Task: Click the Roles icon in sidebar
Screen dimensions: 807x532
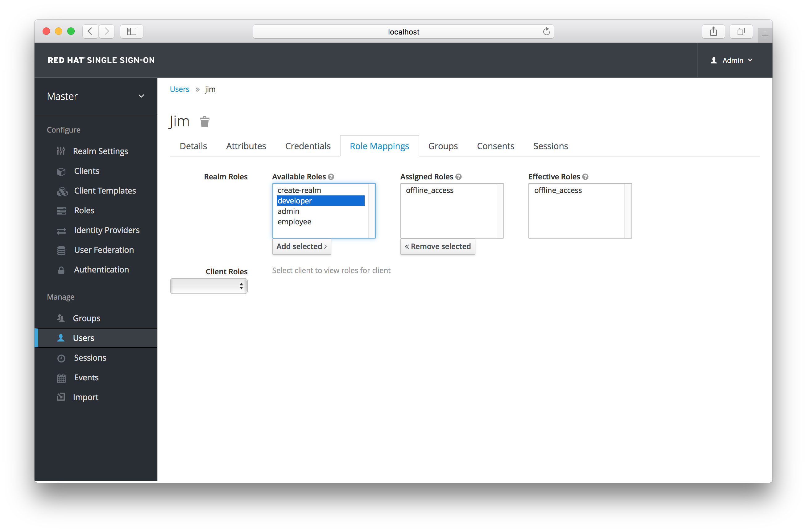Action: click(x=61, y=210)
